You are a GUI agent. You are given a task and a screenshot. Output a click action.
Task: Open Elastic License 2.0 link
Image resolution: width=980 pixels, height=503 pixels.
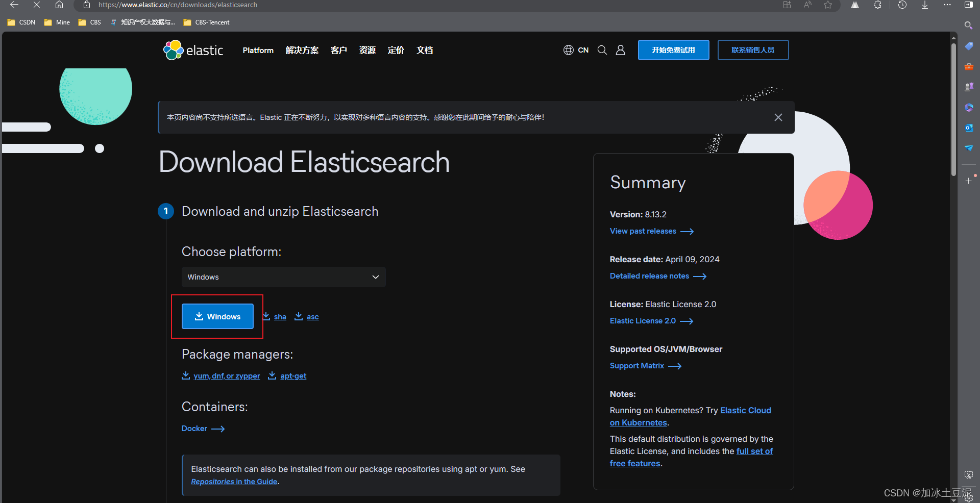pyautogui.click(x=652, y=321)
